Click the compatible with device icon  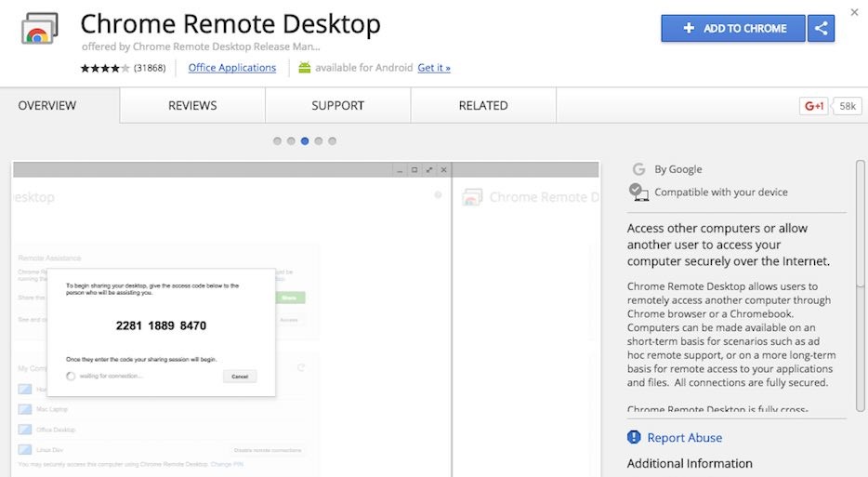click(638, 192)
